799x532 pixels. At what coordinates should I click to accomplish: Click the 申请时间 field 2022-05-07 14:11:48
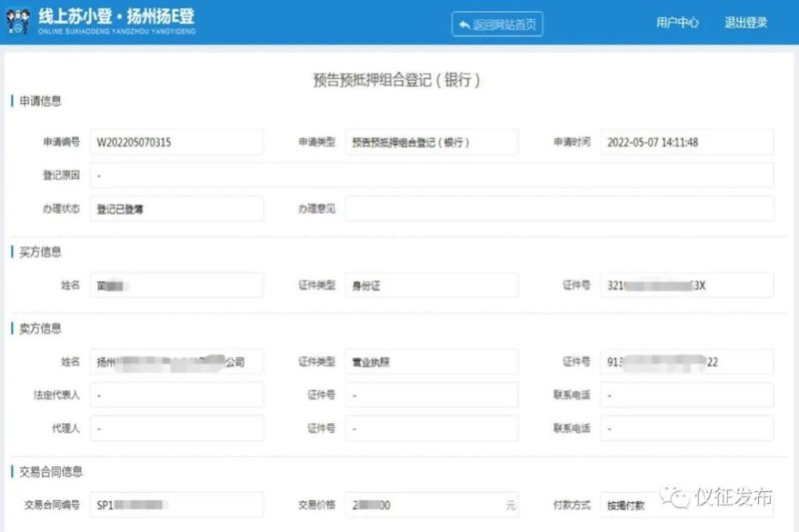click(x=687, y=142)
